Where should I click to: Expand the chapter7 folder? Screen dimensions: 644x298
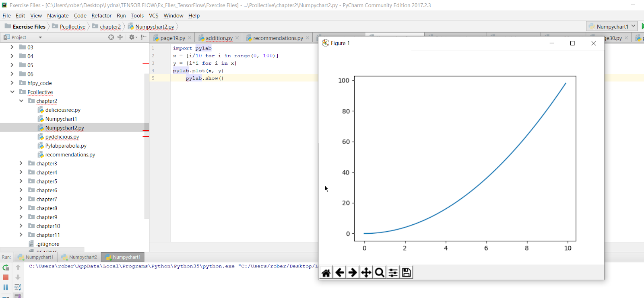[x=21, y=199]
